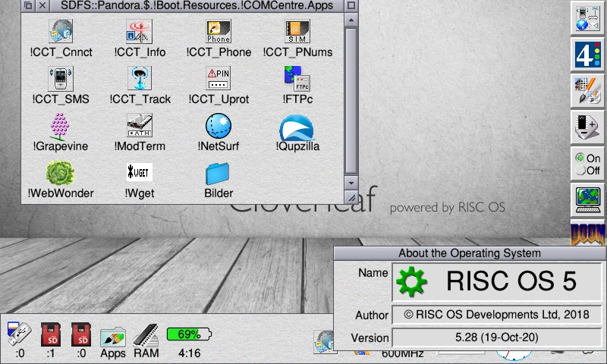This screenshot has width=607, height=364.
Task: Open Apps on the icon bar
Action: (112, 337)
